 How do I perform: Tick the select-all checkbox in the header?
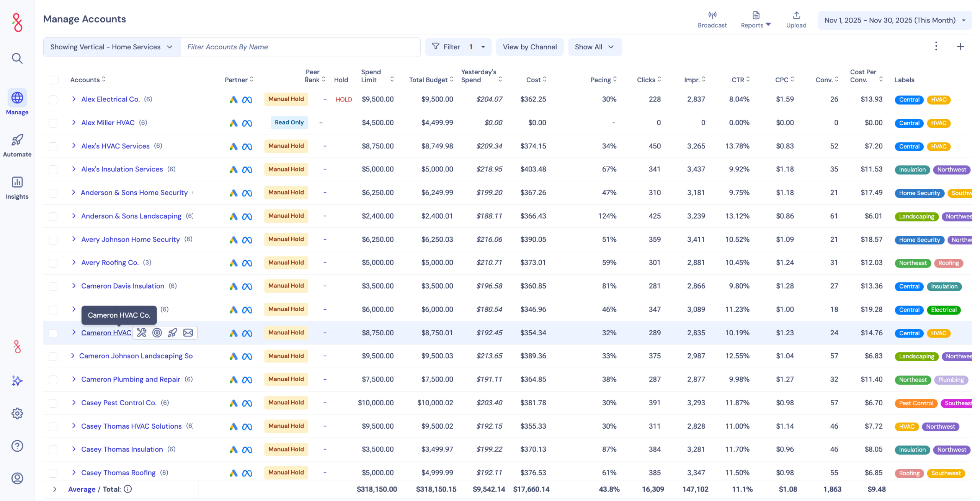(54, 80)
